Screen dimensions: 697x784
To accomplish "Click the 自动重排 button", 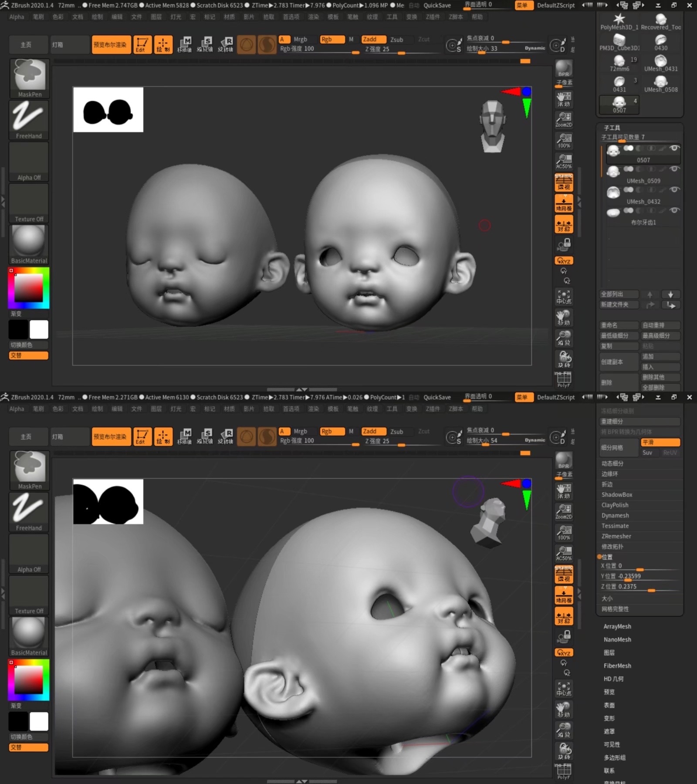I will [660, 325].
